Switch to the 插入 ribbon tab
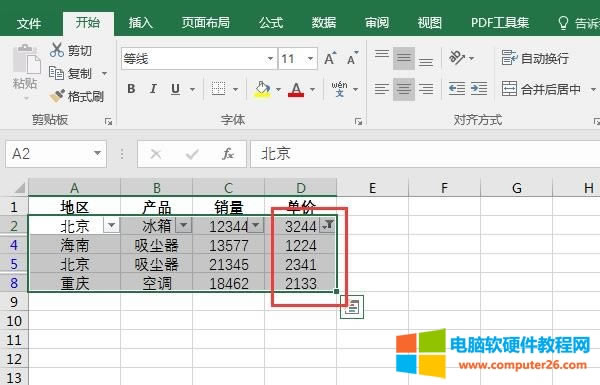The height and width of the screenshot is (385, 600). (x=140, y=23)
